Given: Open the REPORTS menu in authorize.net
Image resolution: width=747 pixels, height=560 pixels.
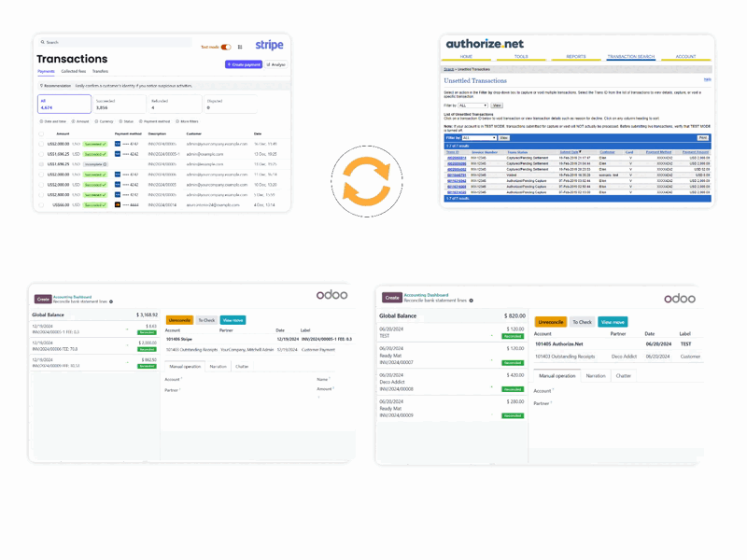Looking at the screenshot, I should pyautogui.click(x=576, y=56).
